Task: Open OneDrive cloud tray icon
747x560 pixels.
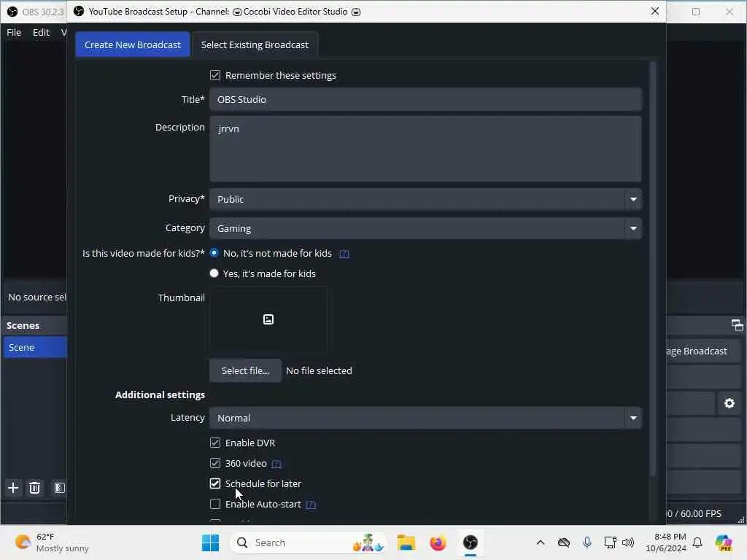Action: tap(564, 542)
